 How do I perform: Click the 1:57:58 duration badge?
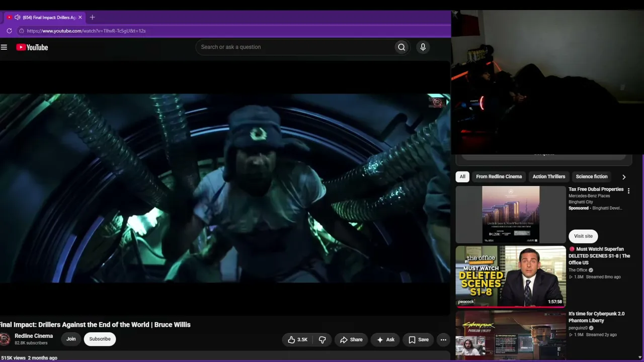point(555,302)
